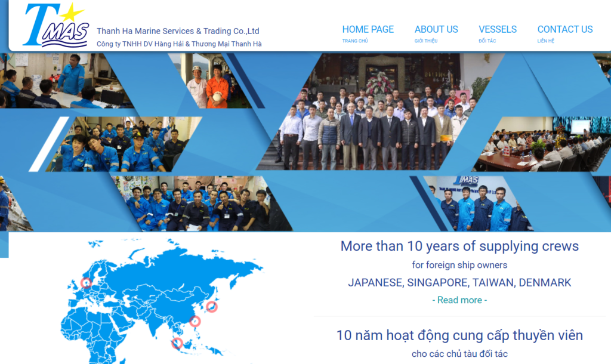Click the Thanh Ha Marine Services company name
The height and width of the screenshot is (364, 611).
178,31
